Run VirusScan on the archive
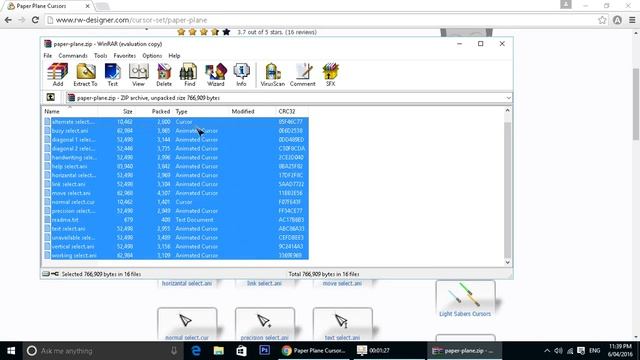The width and height of the screenshot is (640, 360). click(x=272, y=75)
